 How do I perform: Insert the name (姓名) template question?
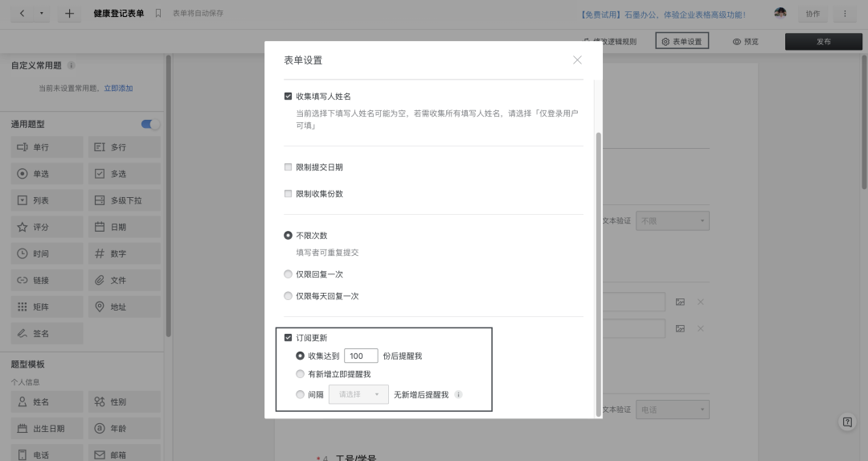[47, 401]
